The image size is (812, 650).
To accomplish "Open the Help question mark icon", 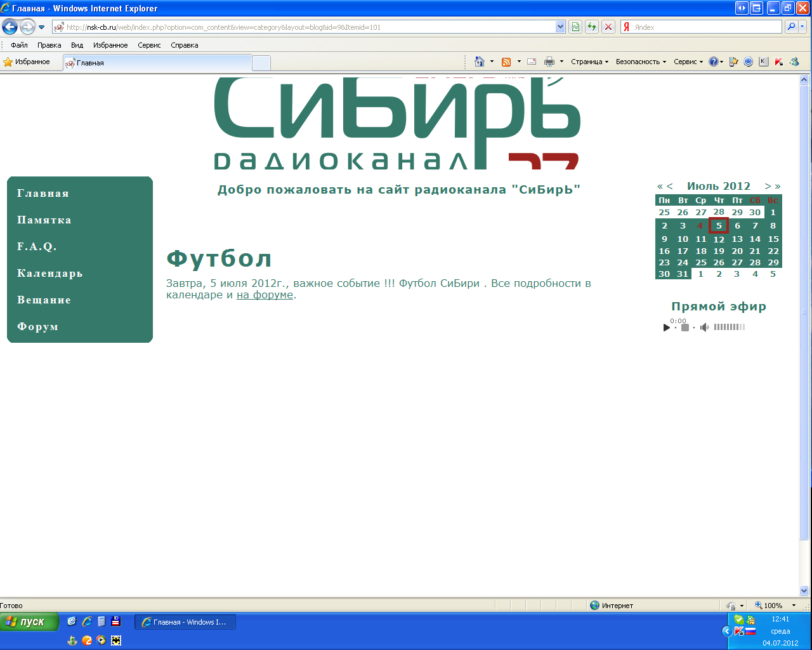I will [713, 62].
